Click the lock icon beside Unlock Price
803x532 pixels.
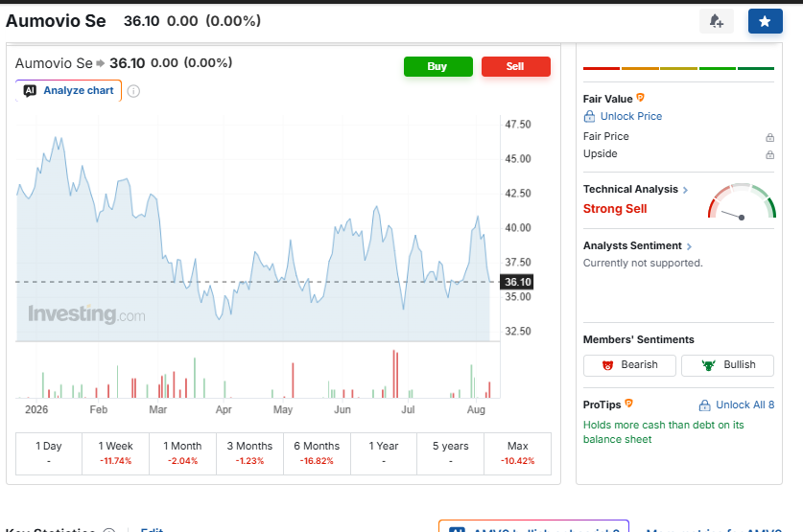click(589, 116)
